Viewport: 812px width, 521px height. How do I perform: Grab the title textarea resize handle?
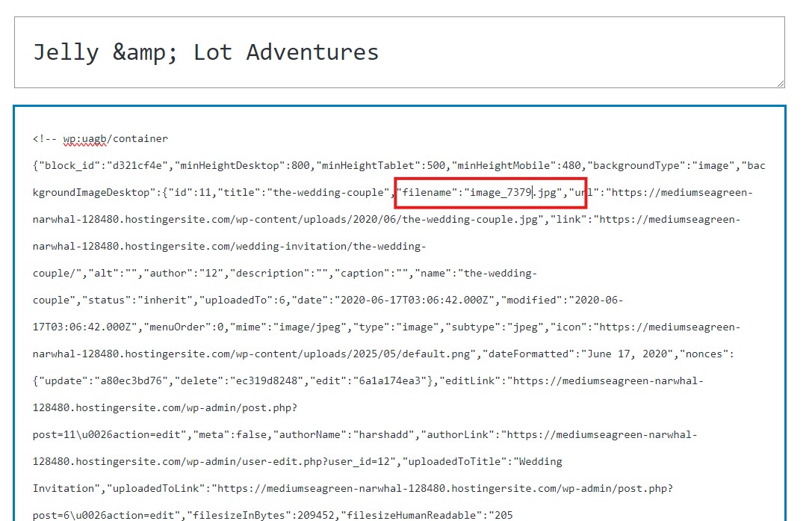coord(781,84)
